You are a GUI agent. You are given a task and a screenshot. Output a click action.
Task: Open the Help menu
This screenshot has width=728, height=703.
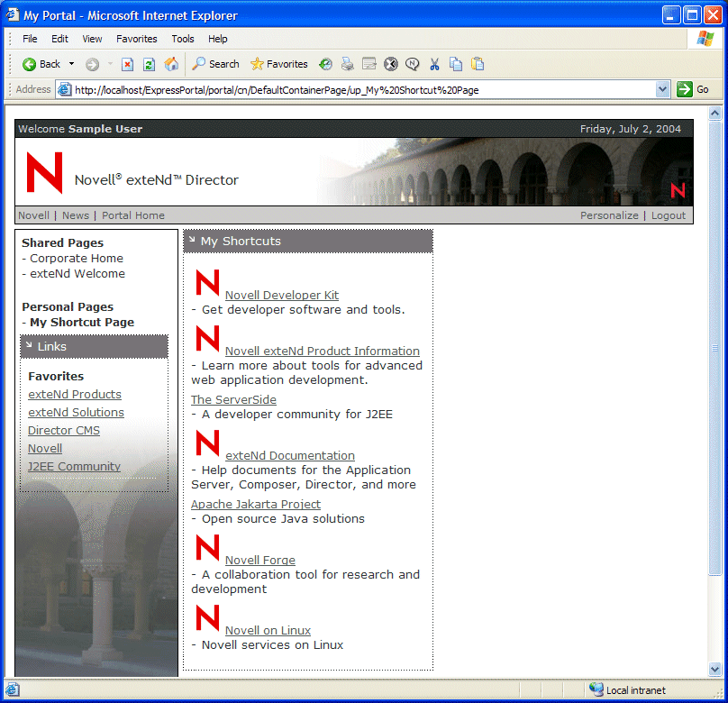click(217, 39)
